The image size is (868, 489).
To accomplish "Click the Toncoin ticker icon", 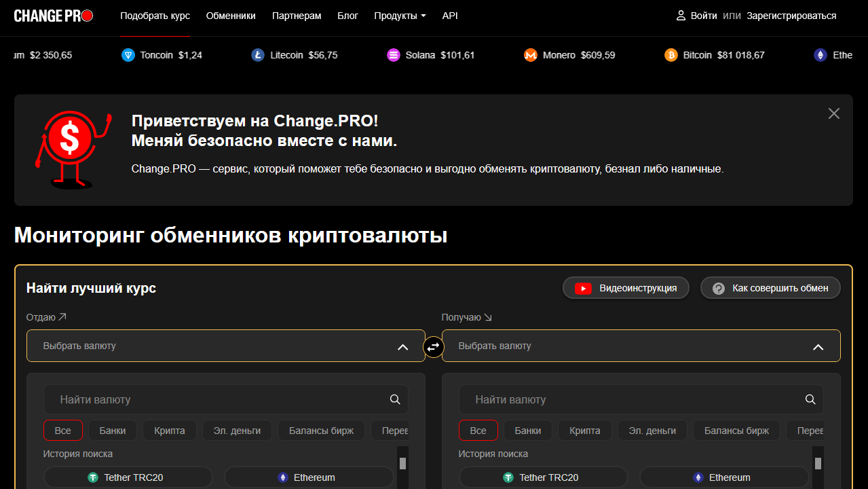I will (x=128, y=55).
